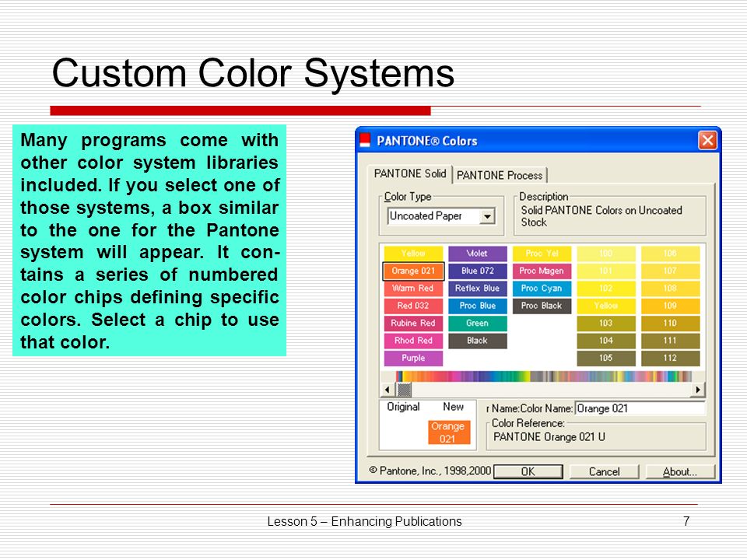This screenshot has width=747, height=560.
Task: Click the left scroll arrow under the spectrum
Action: [388, 390]
